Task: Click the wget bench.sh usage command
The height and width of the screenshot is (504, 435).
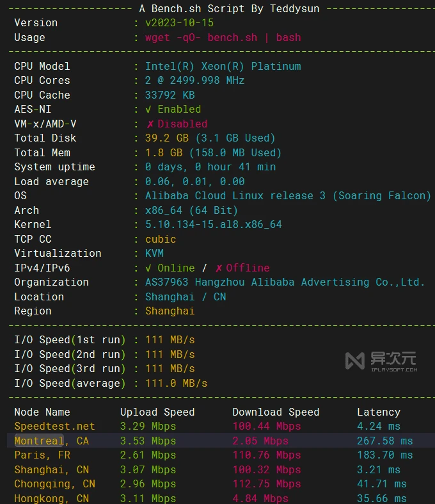Action: pyautogui.click(x=223, y=37)
